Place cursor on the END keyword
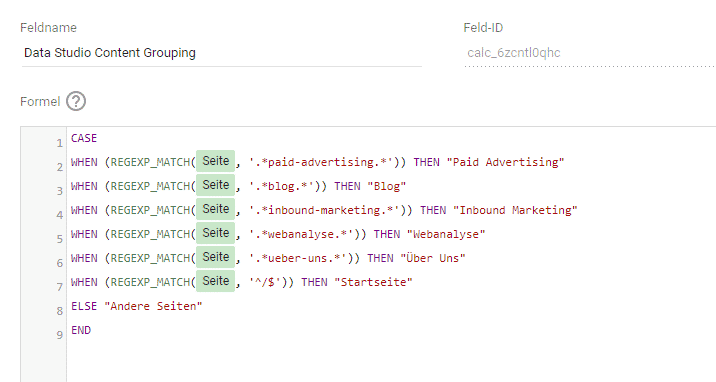 pyautogui.click(x=81, y=330)
